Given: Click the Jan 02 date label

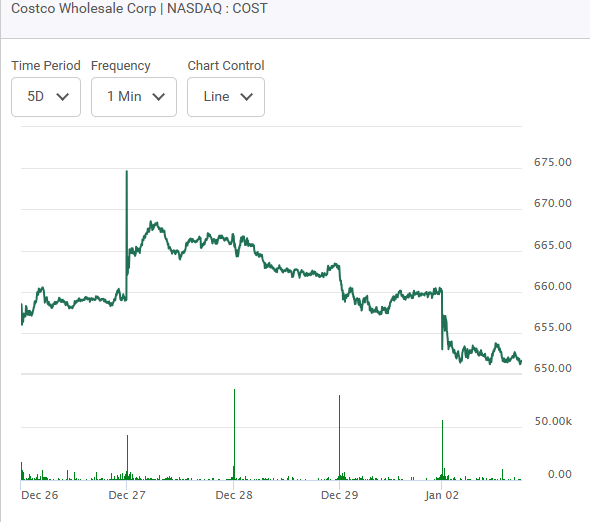Looking at the screenshot, I should tap(442, 495).
